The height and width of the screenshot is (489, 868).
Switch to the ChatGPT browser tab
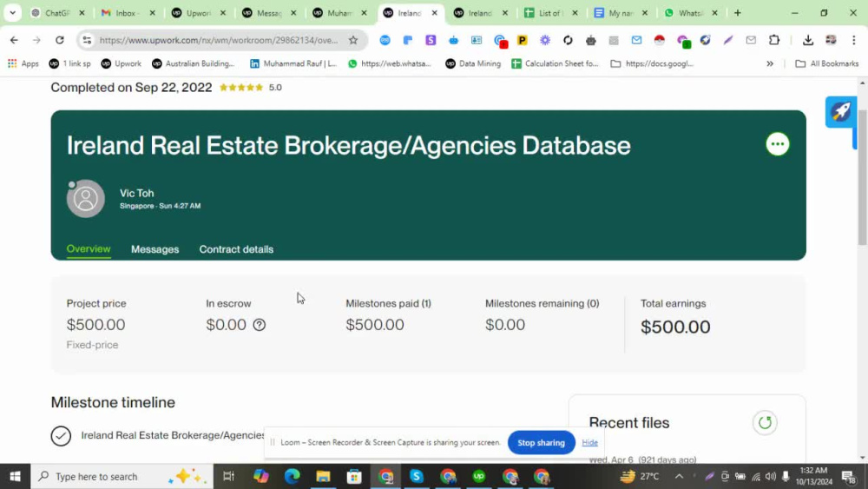58,13
